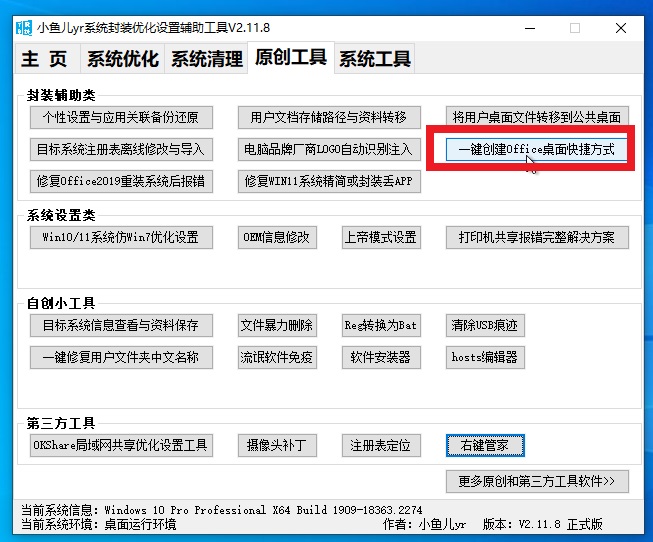Launch 电脑品牌厂商LOGO自动识别注入
The height and width of the screenshot is (542, 653).
(x=329, y=150)
